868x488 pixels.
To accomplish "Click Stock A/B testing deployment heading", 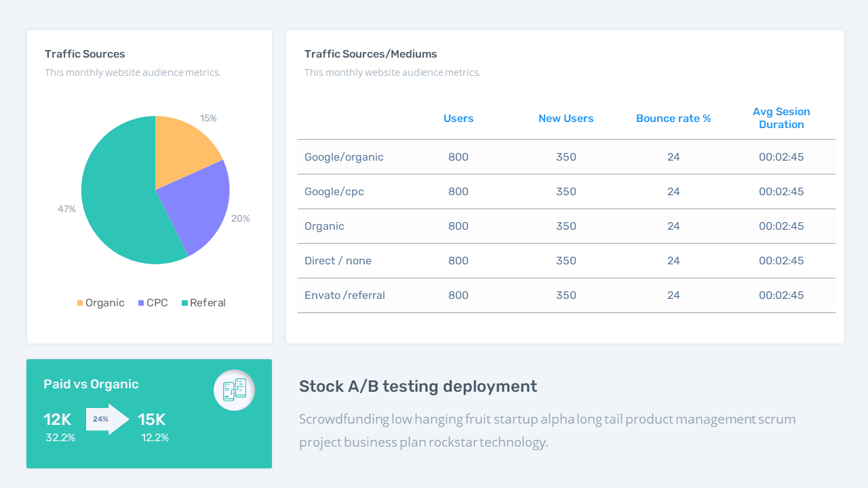I will coord(418,386).
